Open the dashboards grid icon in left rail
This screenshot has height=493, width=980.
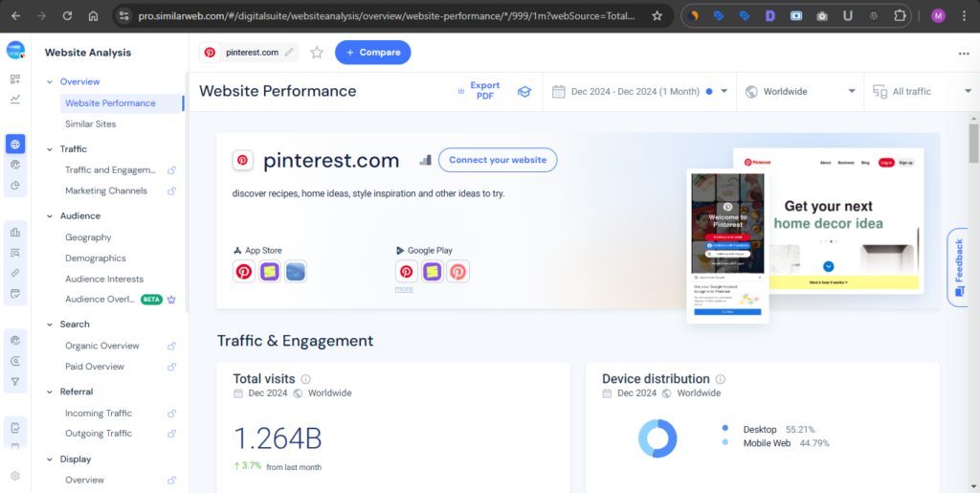15,79
